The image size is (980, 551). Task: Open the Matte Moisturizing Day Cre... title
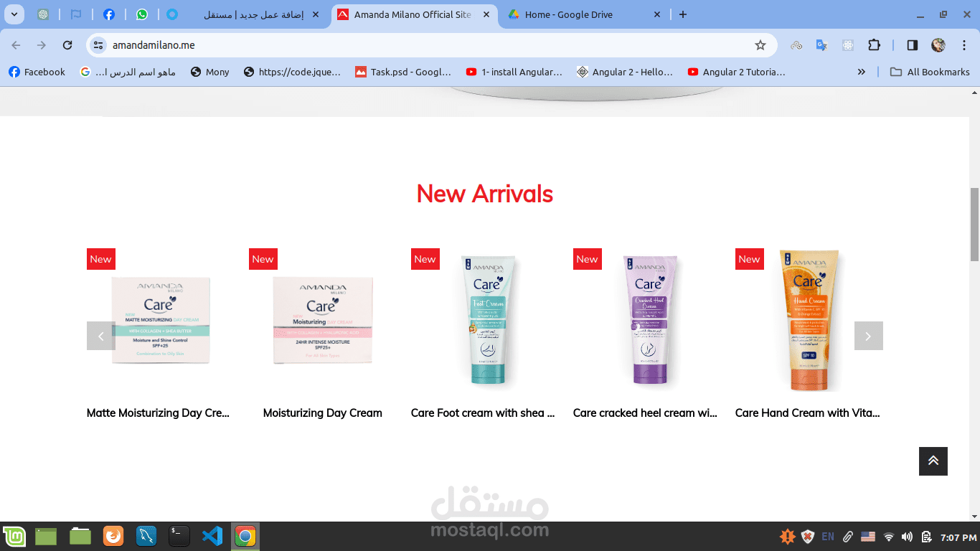click(x=159, y=413)
